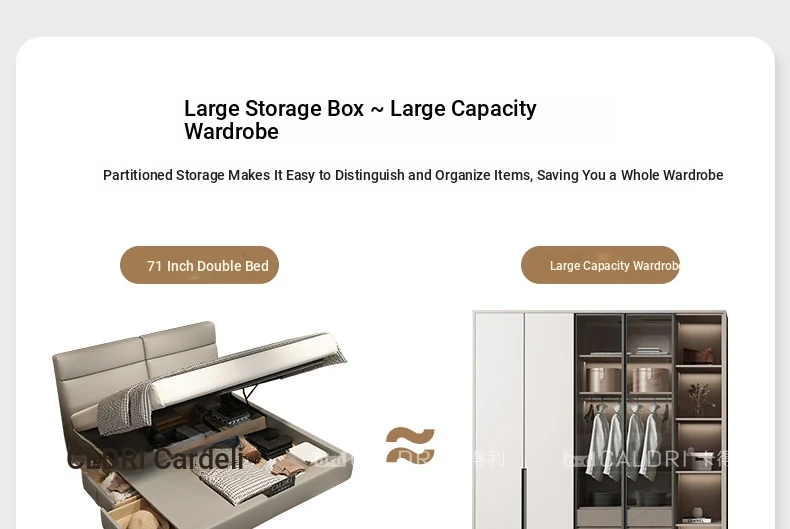Click the lit open shelf with plant
The height and width of the screenshot is (529, 790).
(699, 395)
